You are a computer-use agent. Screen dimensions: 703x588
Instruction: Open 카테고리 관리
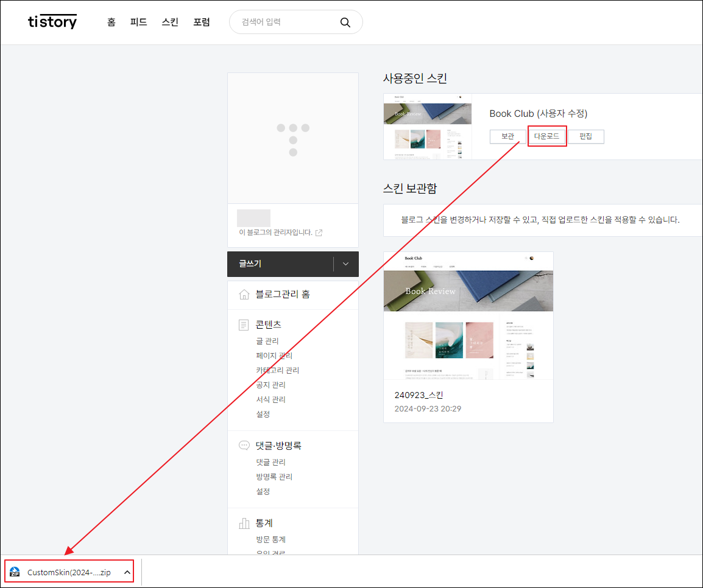coord(278,370)
